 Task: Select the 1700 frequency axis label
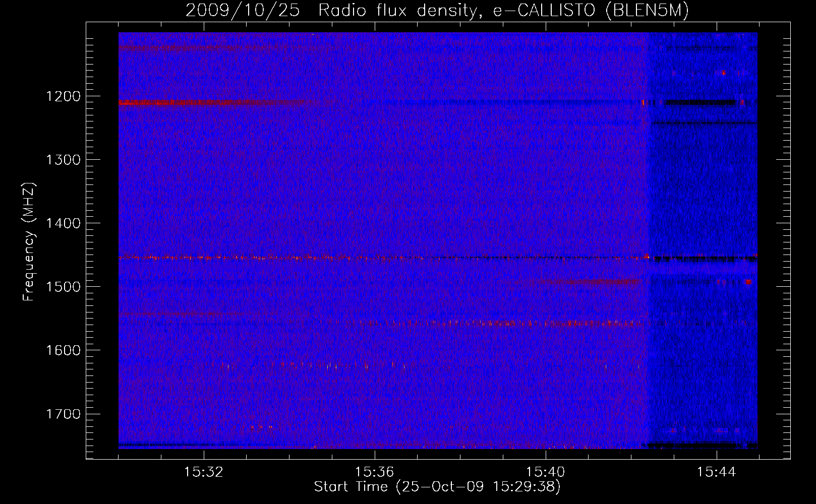63,414
